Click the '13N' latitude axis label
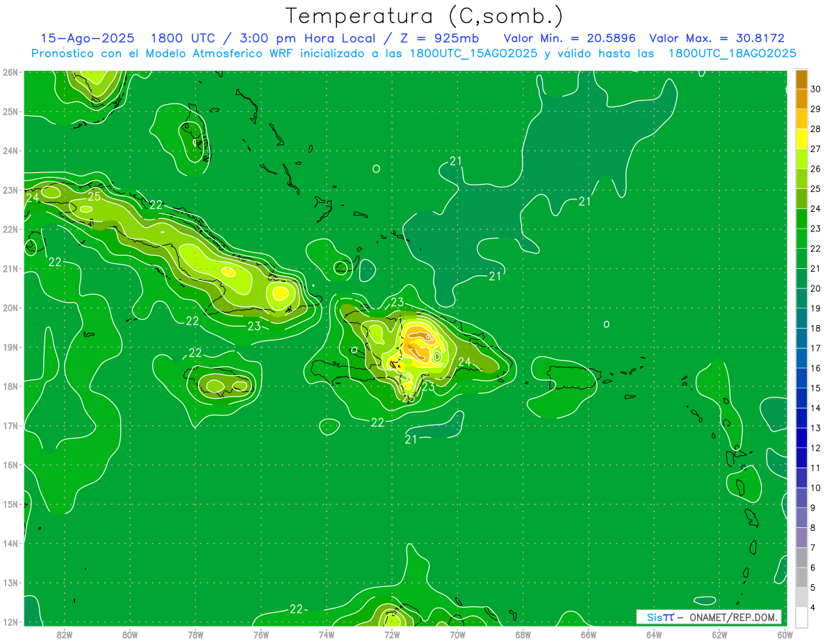834x644 pixels. pyautogui.click(x=10, y=582)
